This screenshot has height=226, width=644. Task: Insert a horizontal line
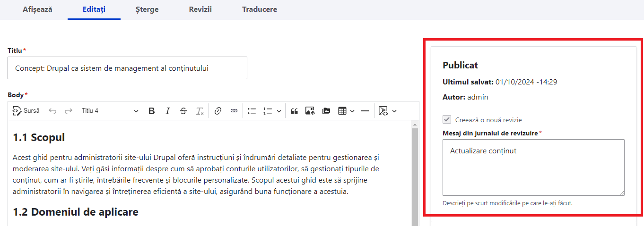point(365,111)
